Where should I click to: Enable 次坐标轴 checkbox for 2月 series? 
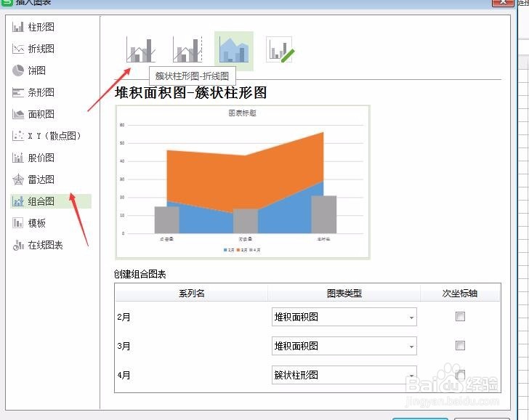point(460,316)
